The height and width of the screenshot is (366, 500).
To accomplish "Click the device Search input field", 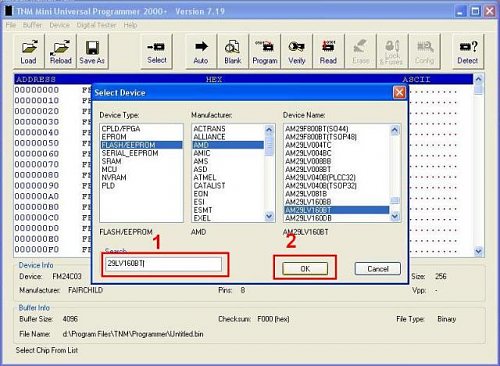I will coord(163,264).
